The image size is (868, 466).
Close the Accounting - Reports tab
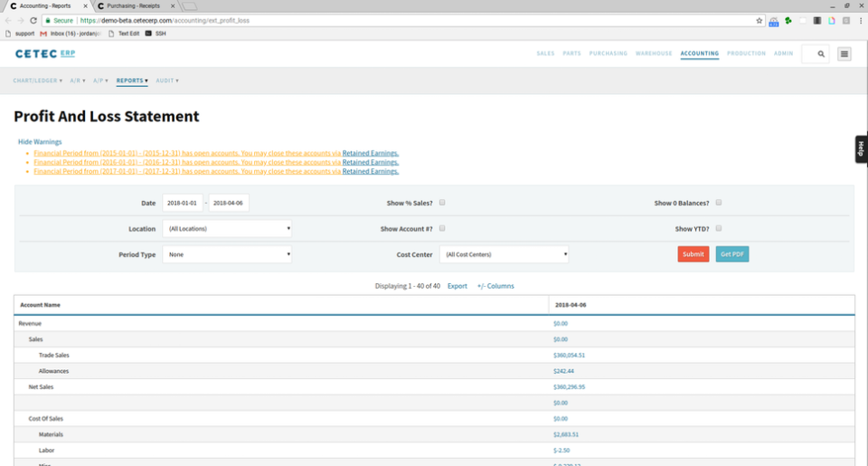click(85, 6)
